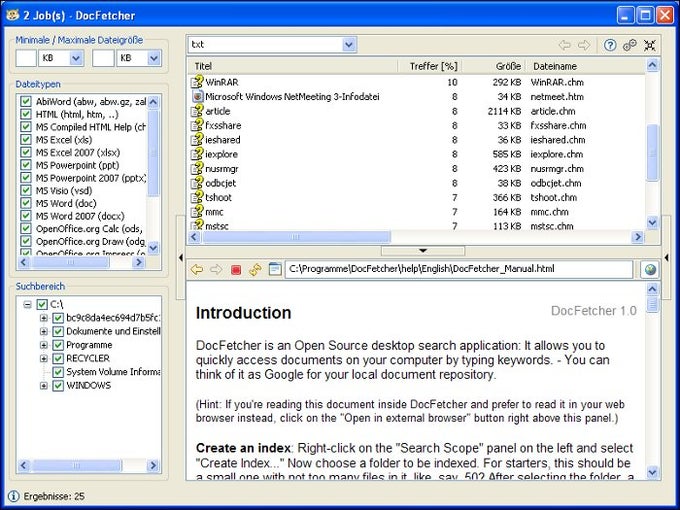680x510 pixels.
Task: Click the iexplore help file icon
Action: [197, 154]
